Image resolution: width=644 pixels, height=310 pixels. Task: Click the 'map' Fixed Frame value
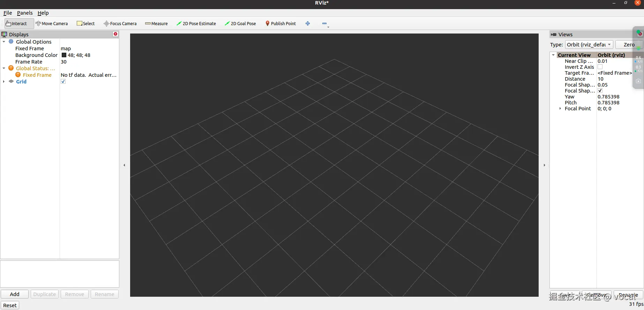[x=66, y=49]
